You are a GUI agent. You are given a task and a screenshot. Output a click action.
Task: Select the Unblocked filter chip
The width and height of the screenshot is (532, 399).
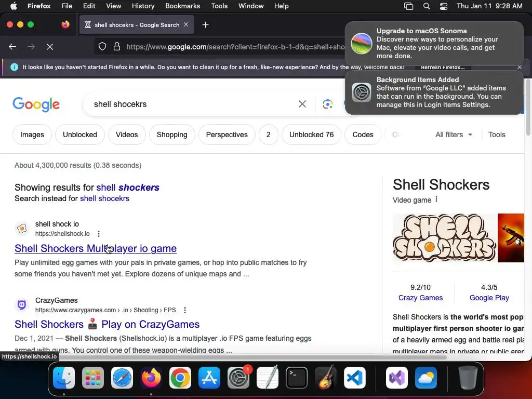tap(80, 135)
